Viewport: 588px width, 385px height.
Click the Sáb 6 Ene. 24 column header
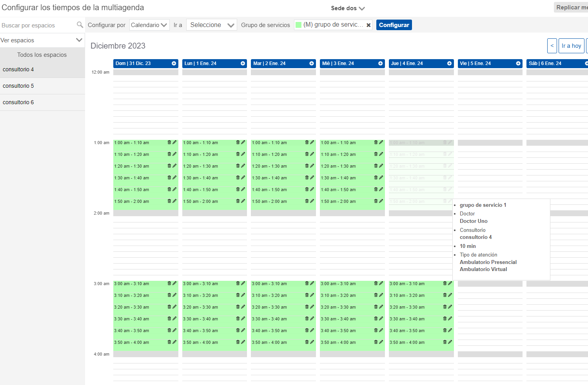(557, 63)
